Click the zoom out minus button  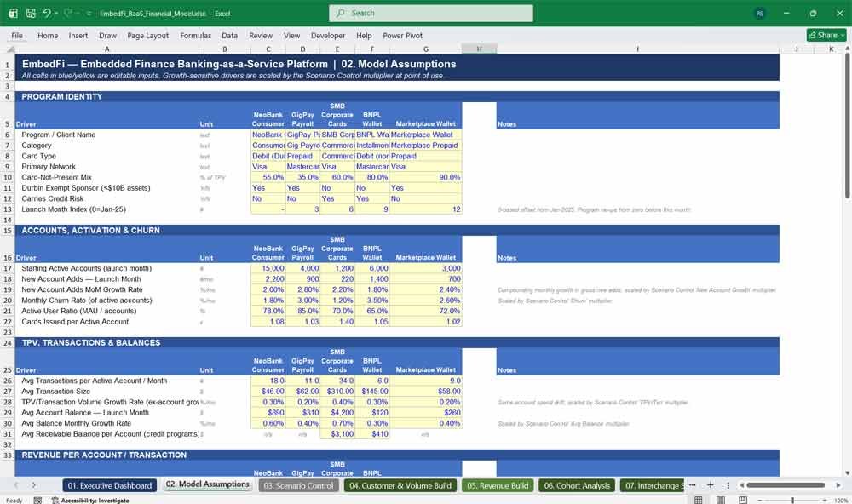point(760,501)
